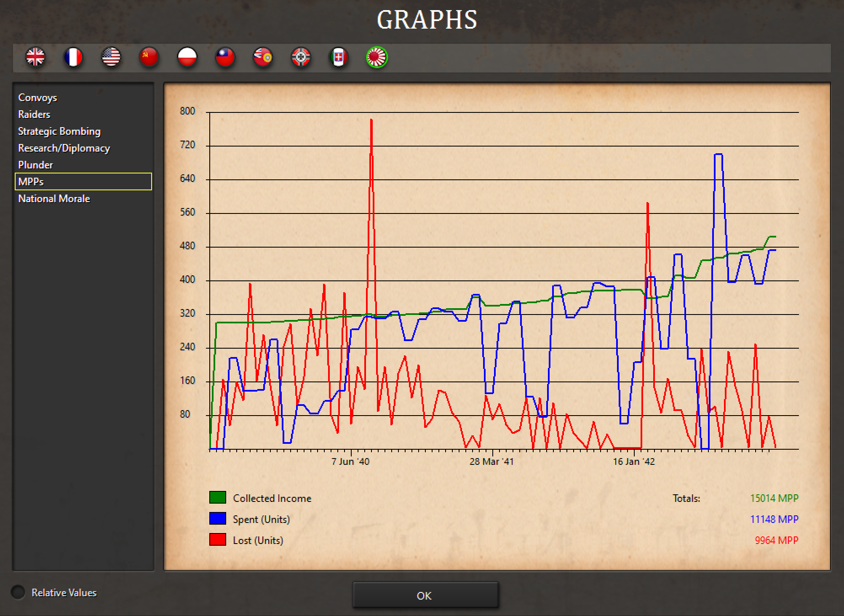The width and height of the screenshot is (844, 616).
Task: Show the Research/Diplomacy graph
Action: (x=83, y=148)
